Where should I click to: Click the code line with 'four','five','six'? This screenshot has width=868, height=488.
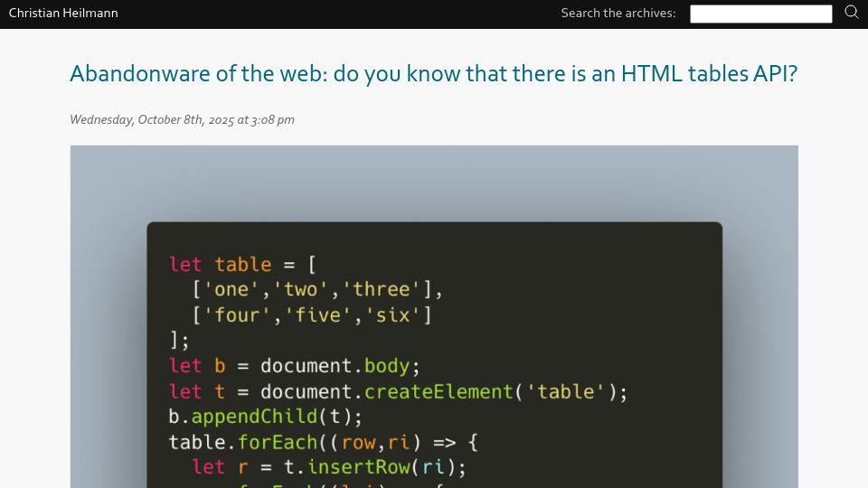point(312,315)
